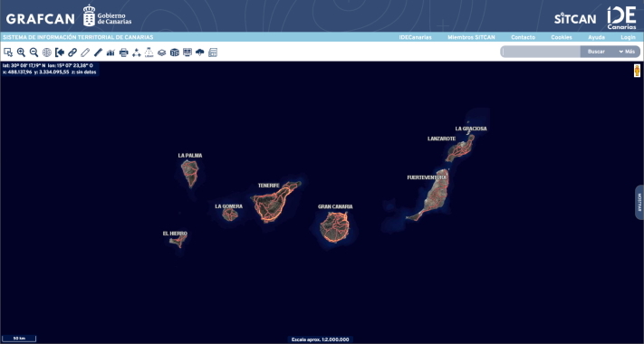Screen dimensions: 644x344
Task: Open the print map tool
Action: [x=123, y=53]
